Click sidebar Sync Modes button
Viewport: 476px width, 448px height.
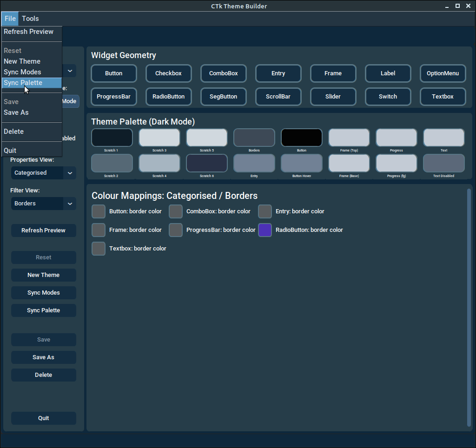click(43, 293)
